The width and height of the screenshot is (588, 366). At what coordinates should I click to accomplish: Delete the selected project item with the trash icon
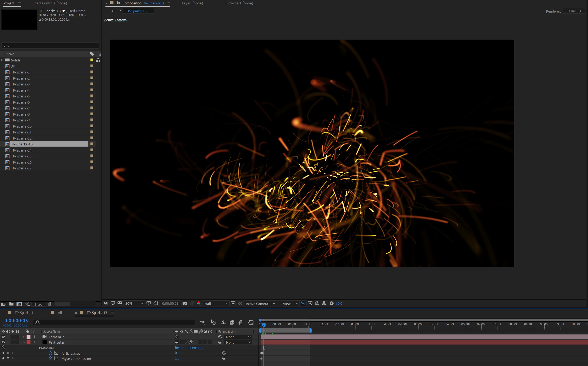pos(50,304)
